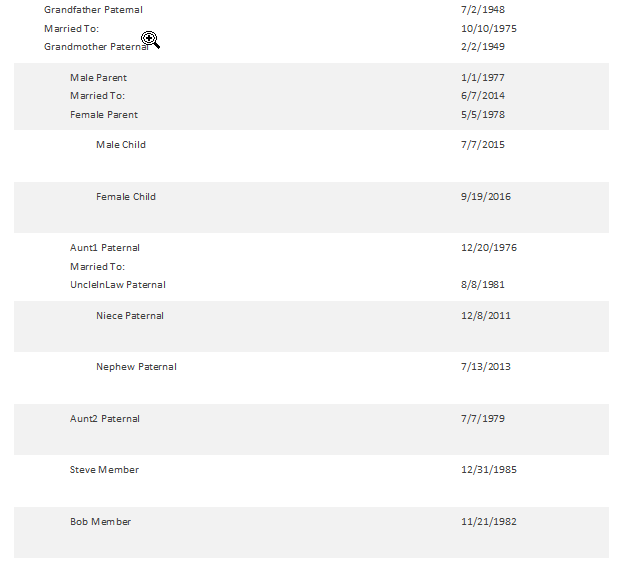618x588 pixels.
Task: Select the Grandmother Paternal entry
Action: [x=96, y=47]
